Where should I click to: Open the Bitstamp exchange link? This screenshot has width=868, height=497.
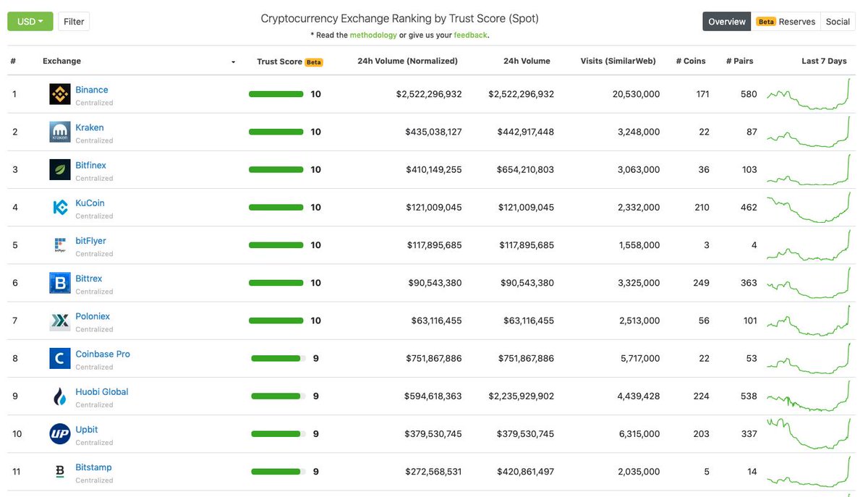pyautogui.click(x=94, y=467)
